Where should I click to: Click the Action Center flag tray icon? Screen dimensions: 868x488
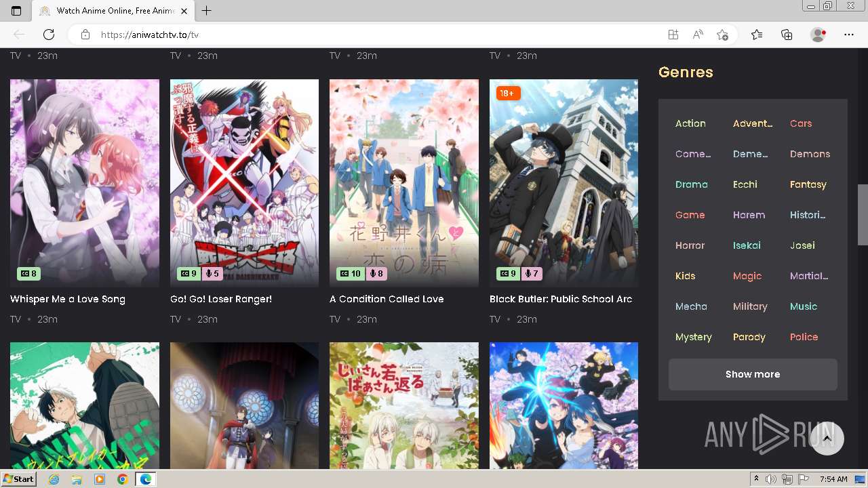(x=804, y=479)
